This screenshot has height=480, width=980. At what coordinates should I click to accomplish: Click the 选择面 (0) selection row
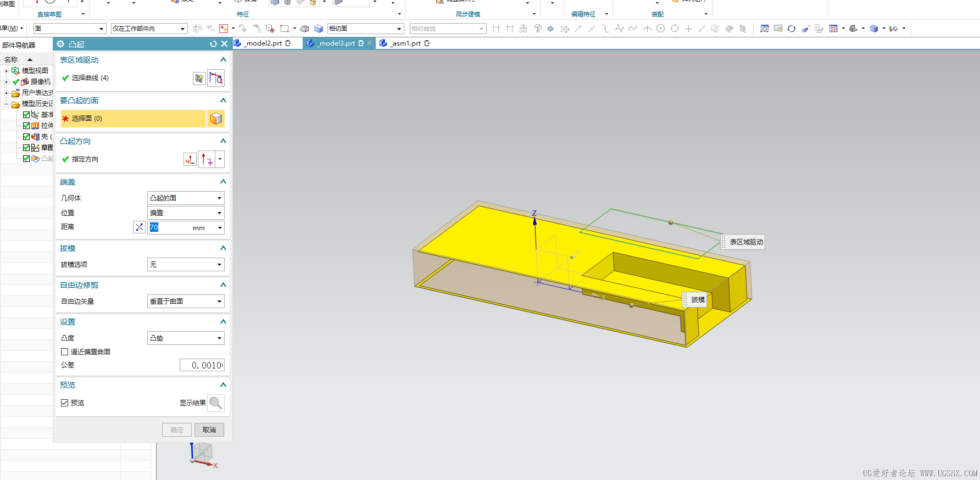[133, 119]
